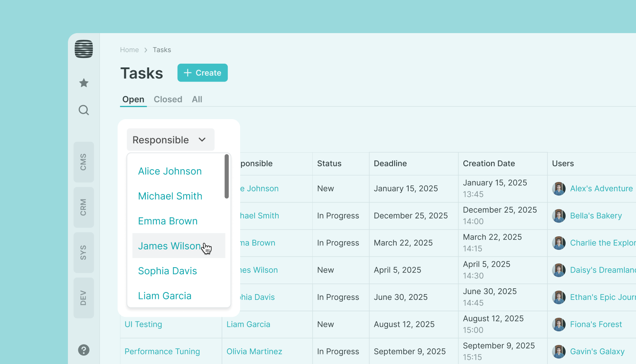The height and width of the screenshot is (364, 636).
Task: Open the DEV sidebar section
Action: pos(84,298)
